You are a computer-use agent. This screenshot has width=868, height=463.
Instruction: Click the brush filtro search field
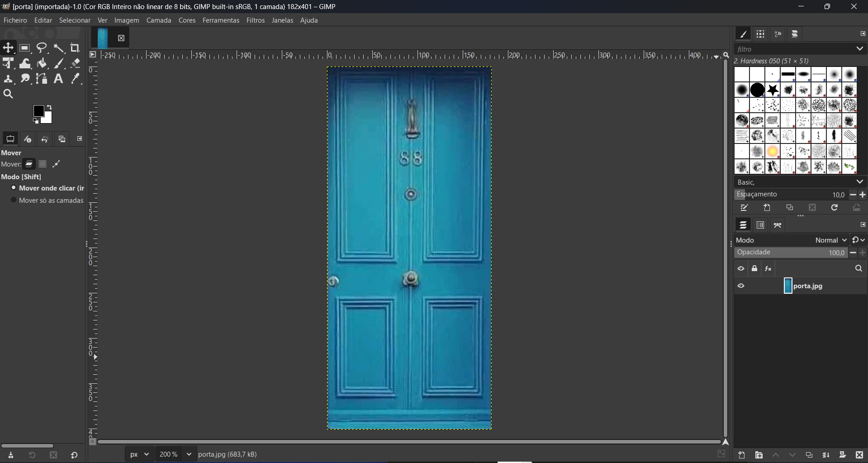pyautogui.click(x=794, y=49)
